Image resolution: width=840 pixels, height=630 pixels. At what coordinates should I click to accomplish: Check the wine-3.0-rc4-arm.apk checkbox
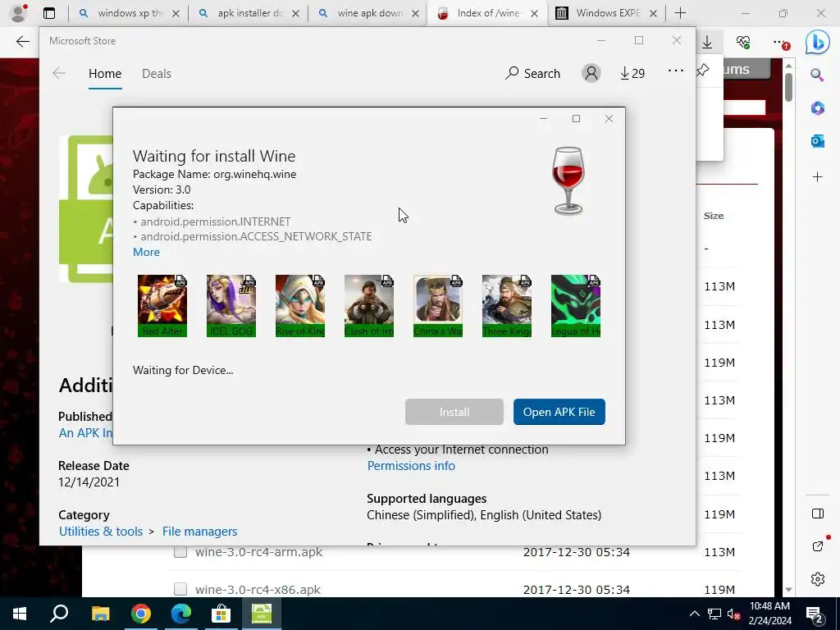tap(180, 551)
